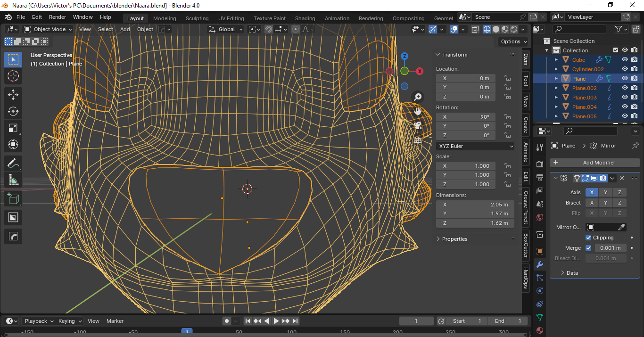The image size is (644, 337).
Task: Open the Physics properties tab
Action: [540, 291]
